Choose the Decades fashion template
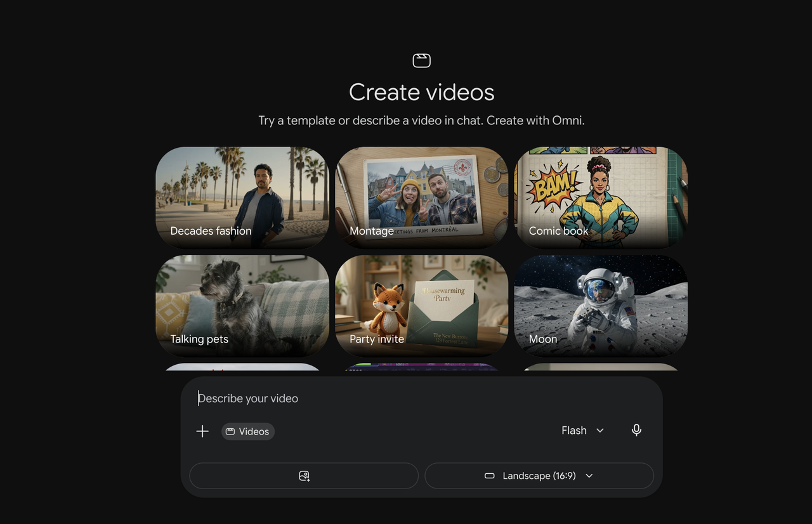 click(x=242, y=198)
